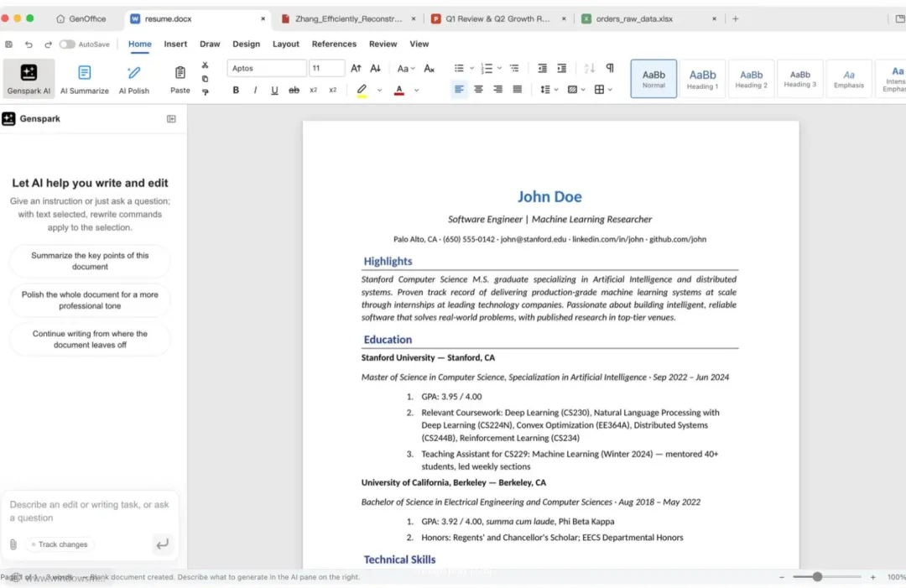Image resolution: width=906 pixels, height=588 pixels.
Task: Apply the Emphasis style
Action: coord(849,79)
